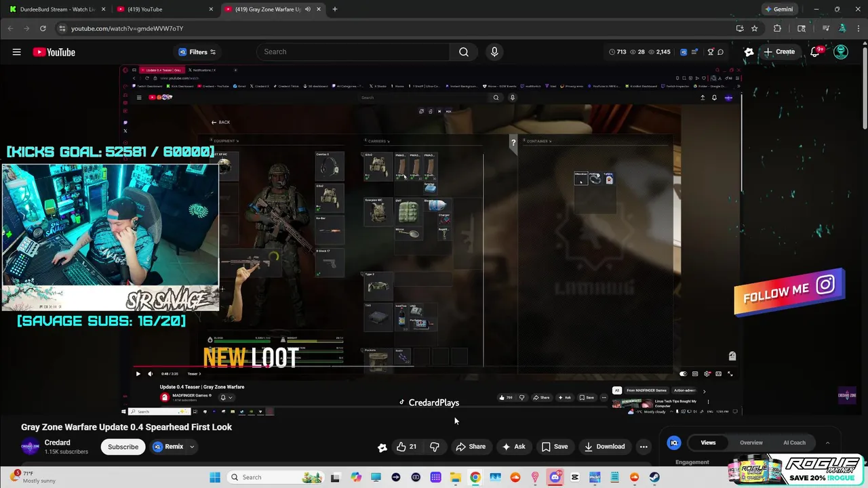
Task: Start voice search with microphone
Action: point(494,52)
